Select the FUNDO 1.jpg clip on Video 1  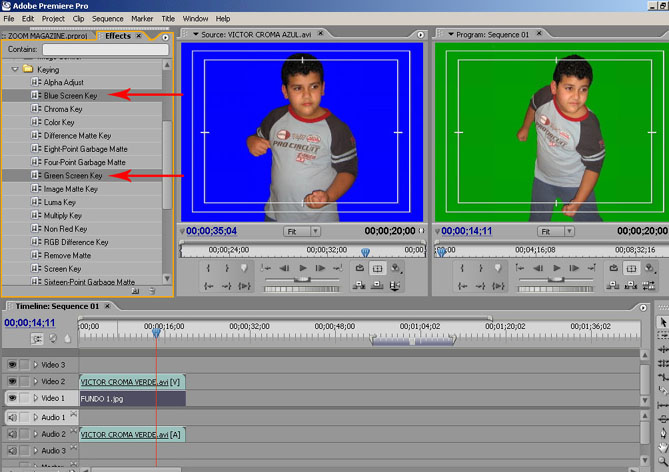(x=132, y=398)
